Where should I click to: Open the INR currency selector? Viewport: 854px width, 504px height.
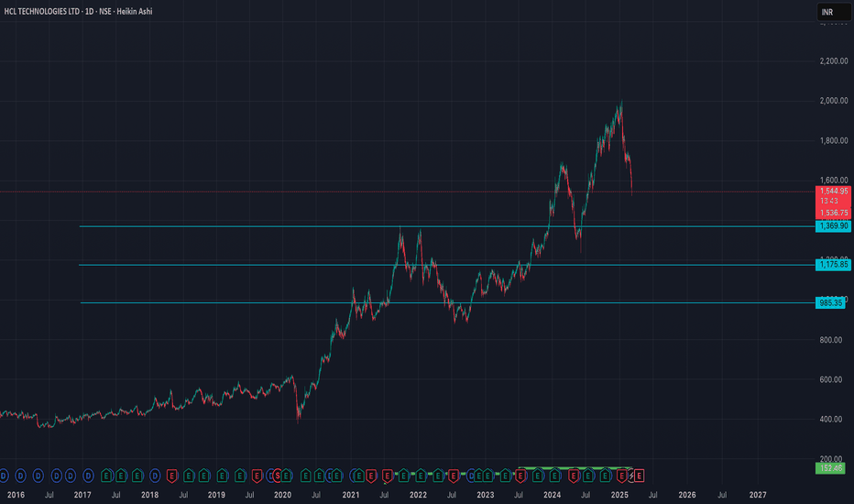pos(834,12)
